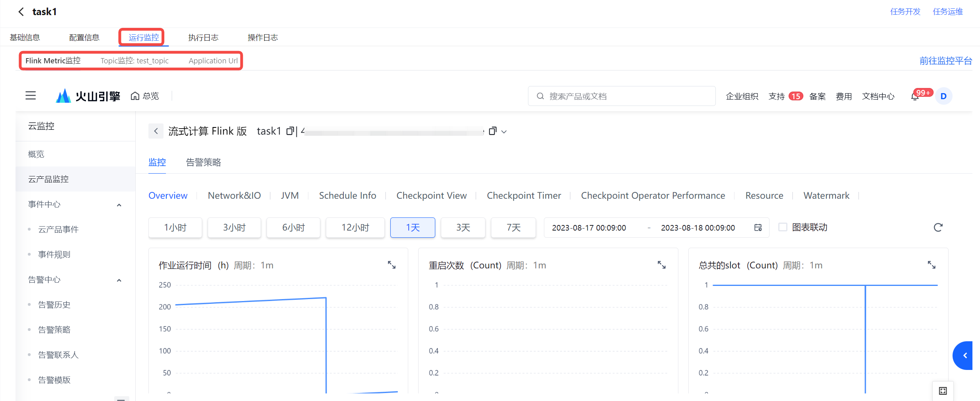The width and height of the screenshot is (980, 401).
Task: Click the square widget icon at bottom right
Action: coord(943,391)
